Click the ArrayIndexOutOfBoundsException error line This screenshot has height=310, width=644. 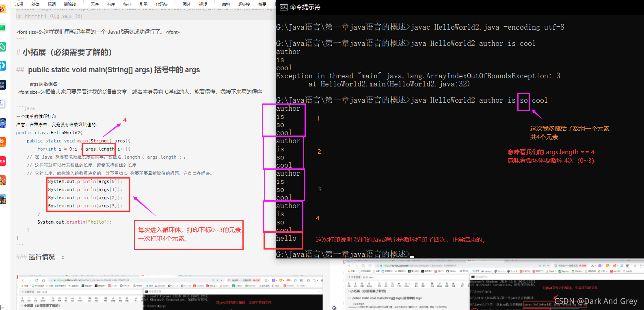(418, 76)
